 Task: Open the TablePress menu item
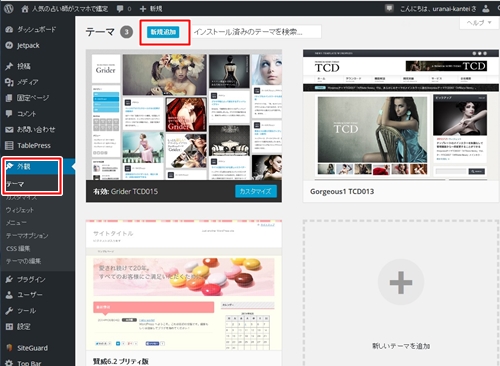(34, 145)
